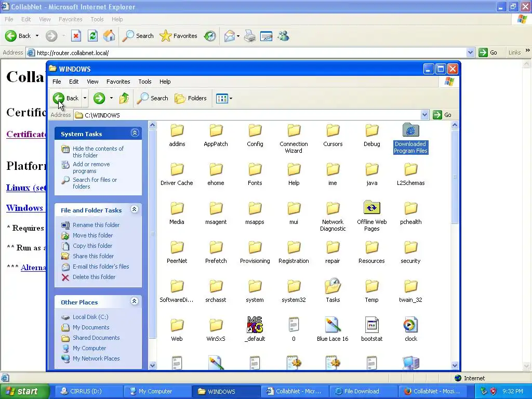This screenshot has height=399, width=532.
Task: Open the Help menu in Internet Explorer
Action: tap(117, 19)
